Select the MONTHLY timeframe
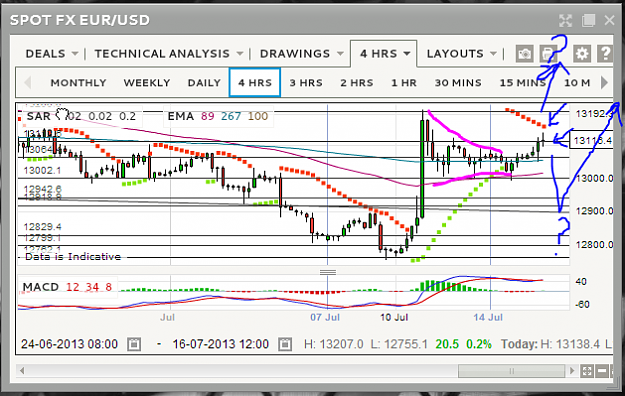Image resolution: width=625 pixels, height=396 pixels. pyautogui.click(x=78, y=83)
